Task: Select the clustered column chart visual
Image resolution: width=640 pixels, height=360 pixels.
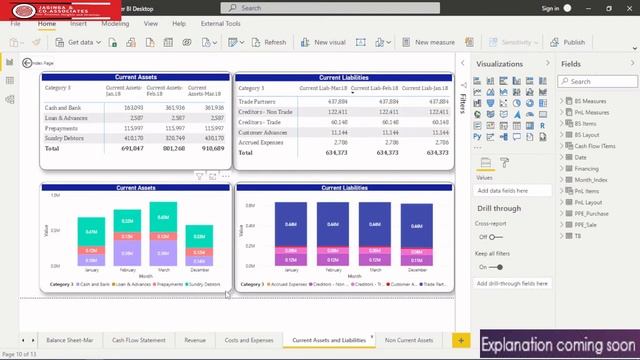Action: 517,81
